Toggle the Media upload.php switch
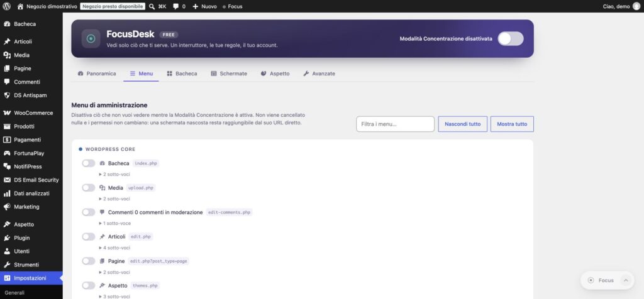 tap(88, 188)
